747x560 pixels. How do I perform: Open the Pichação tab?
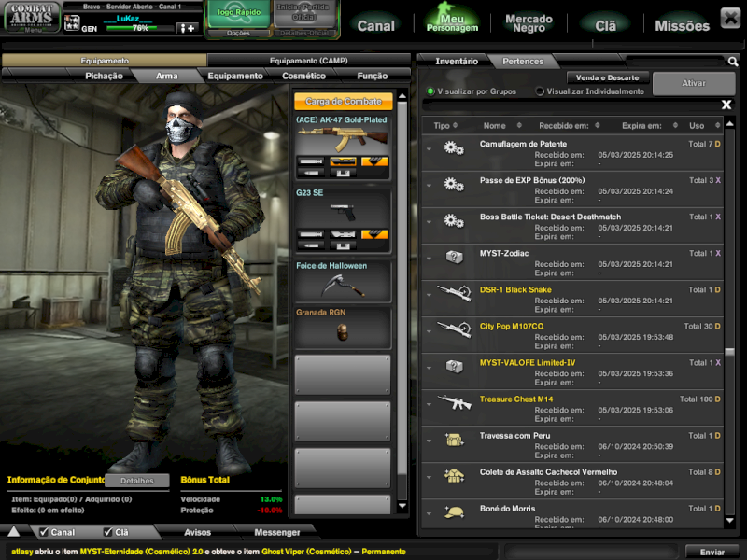click(x=104, y=76)
